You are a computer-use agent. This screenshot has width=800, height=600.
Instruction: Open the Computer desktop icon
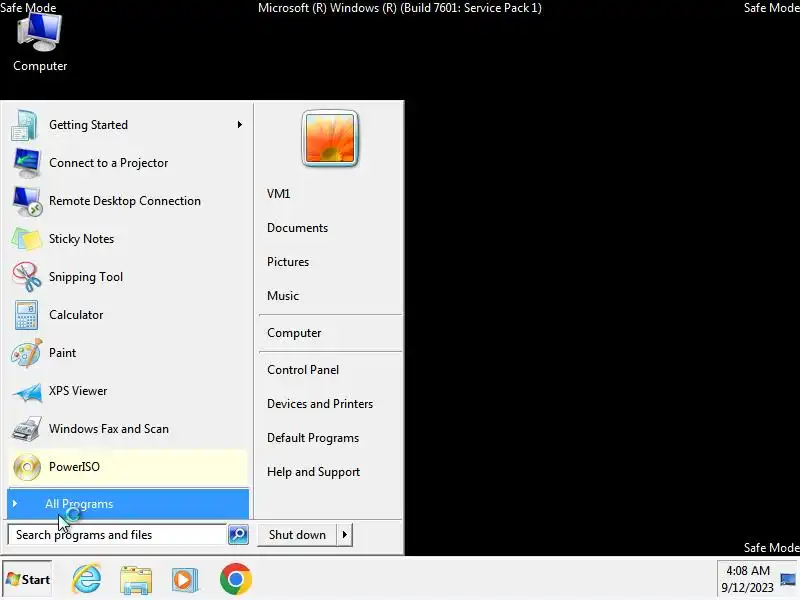40,43
